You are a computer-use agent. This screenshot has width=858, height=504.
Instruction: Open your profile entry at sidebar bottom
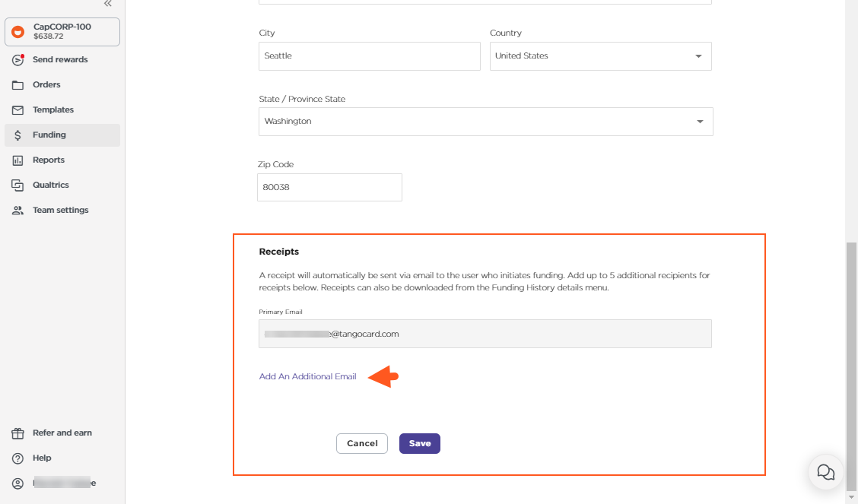(17, 483)
